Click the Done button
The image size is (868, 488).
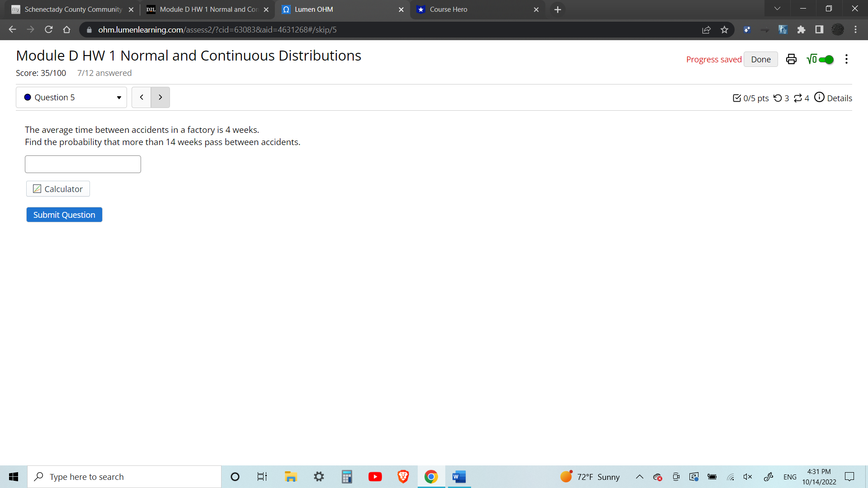(x=760, y=60)
